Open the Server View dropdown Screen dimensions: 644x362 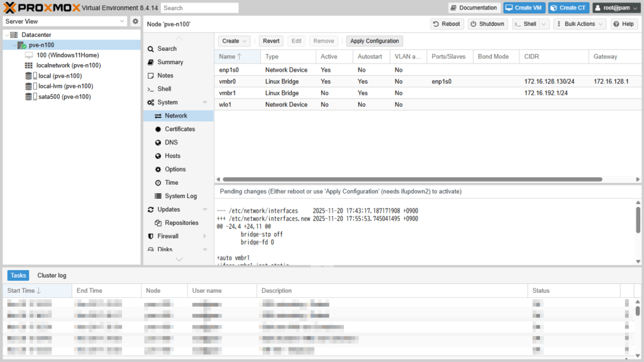point(65,21)
